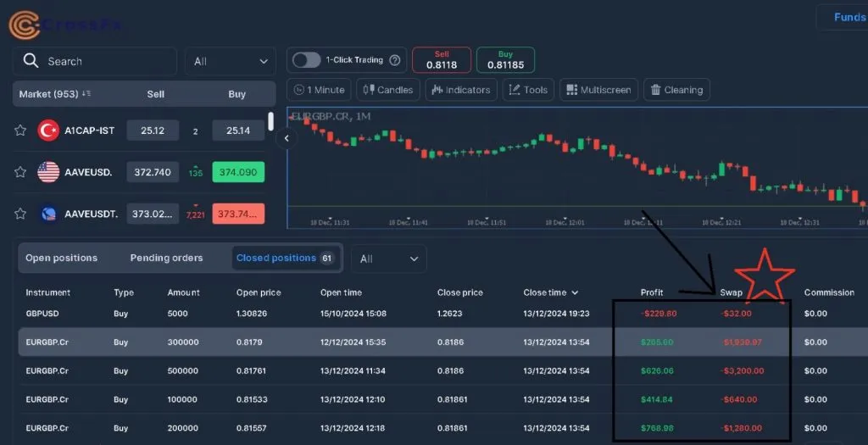Open the chart Tools menu
Image resolution: width=868 pixels, height=445 pixels.
528,90
